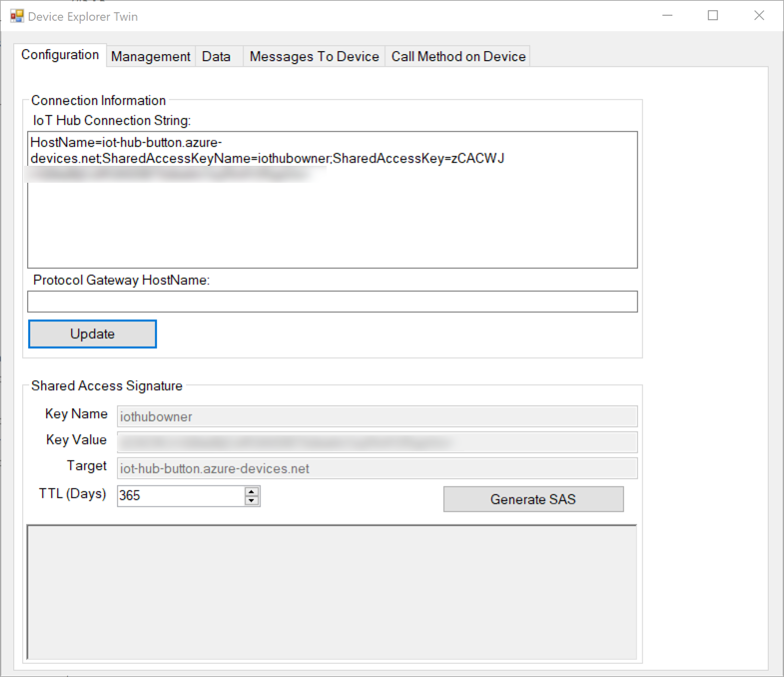Click the Device Explorer Twin app icon
784x677 pixels.
click(x=17, y=16)
